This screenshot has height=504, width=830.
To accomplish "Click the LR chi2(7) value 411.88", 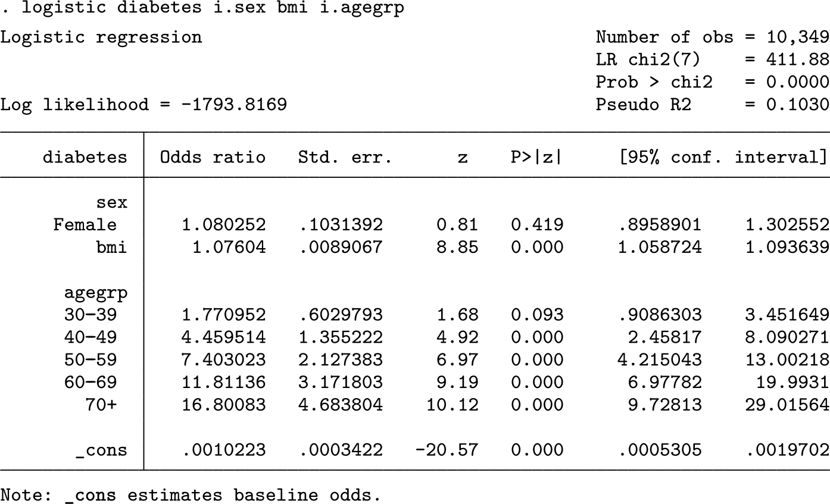I will coord(797,60).
